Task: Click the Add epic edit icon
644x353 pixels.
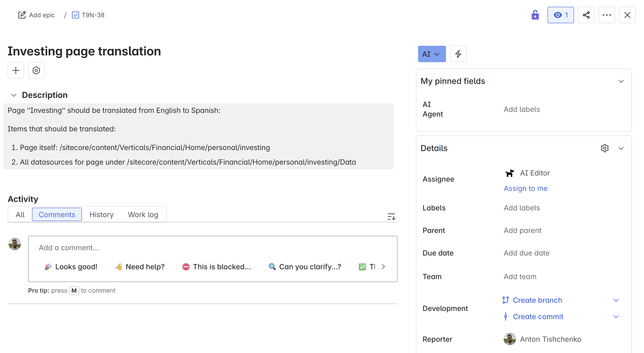Action: coord(22,15)
